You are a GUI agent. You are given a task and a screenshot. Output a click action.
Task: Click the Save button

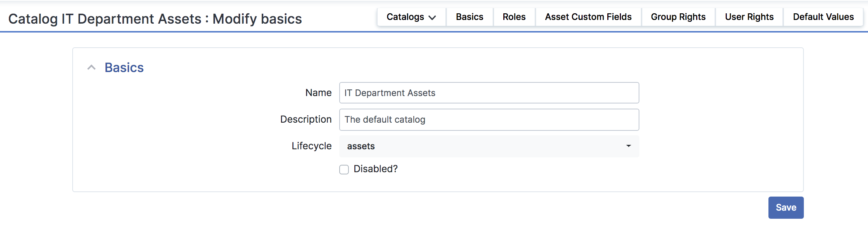tap(786, 208)
